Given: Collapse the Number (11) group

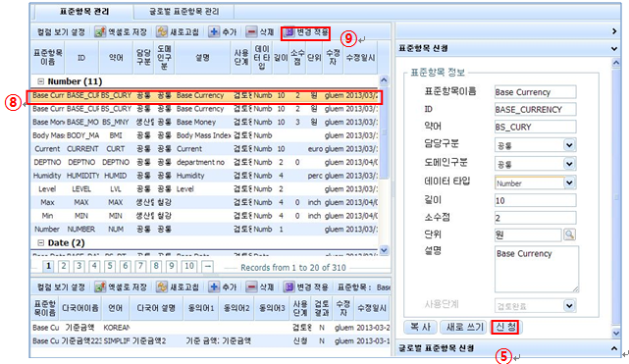Looking at the screenshot, I should point(40,81).
